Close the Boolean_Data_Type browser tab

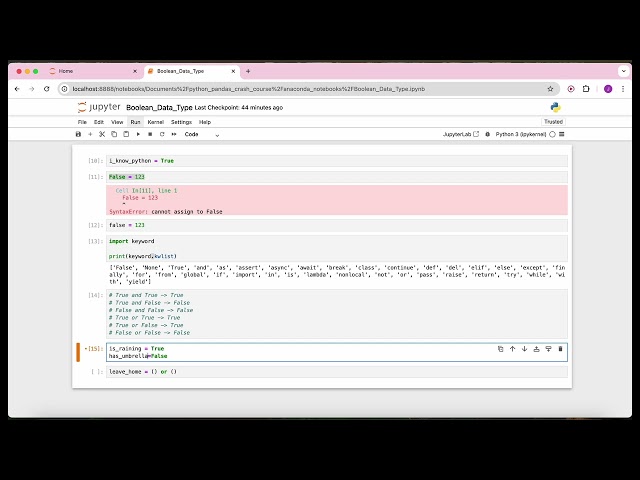[233, 71]
